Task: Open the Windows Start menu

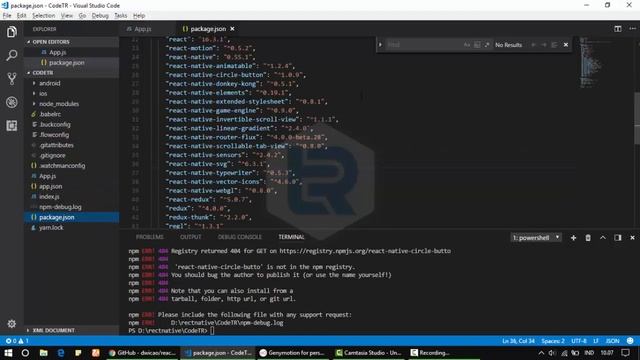Action: 8,353
